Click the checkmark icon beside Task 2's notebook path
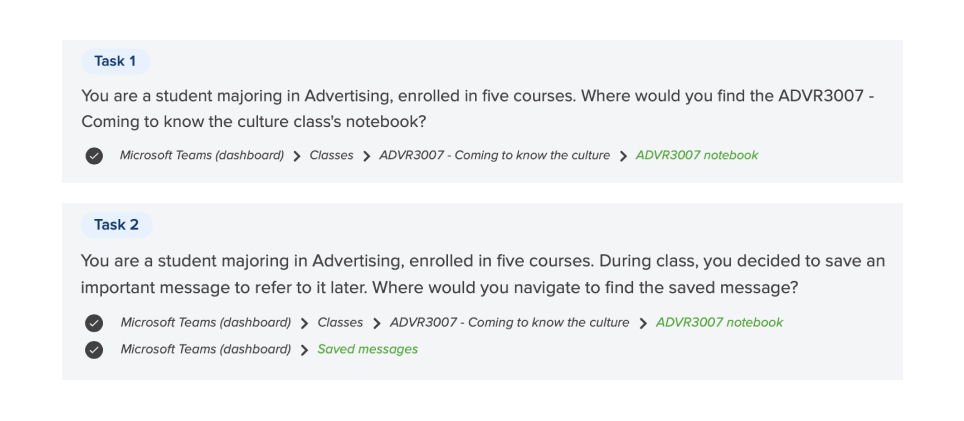Viewport: 964px width, 421px height. 94,323
